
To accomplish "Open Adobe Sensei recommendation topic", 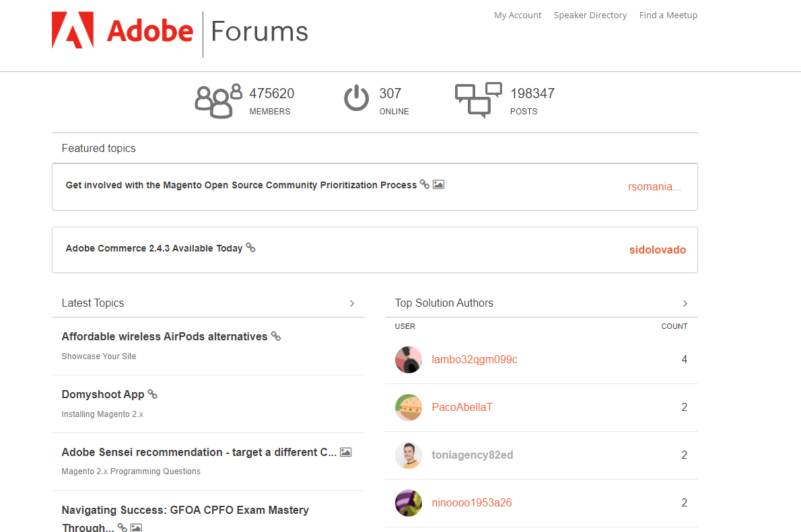I will (199, 453).
